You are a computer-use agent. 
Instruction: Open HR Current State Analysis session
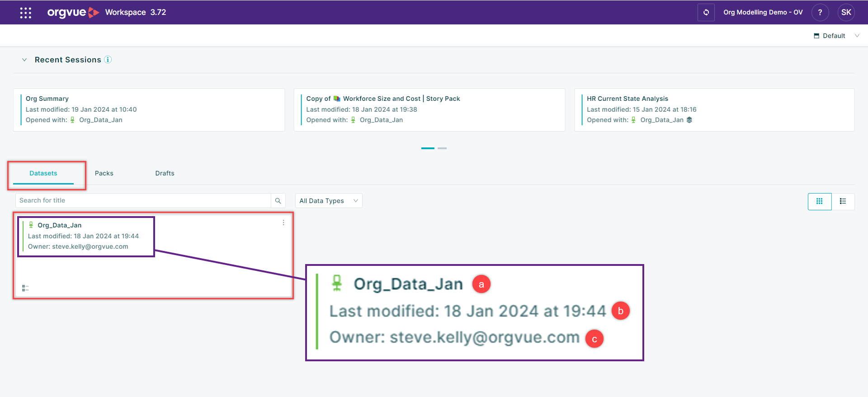714,110
